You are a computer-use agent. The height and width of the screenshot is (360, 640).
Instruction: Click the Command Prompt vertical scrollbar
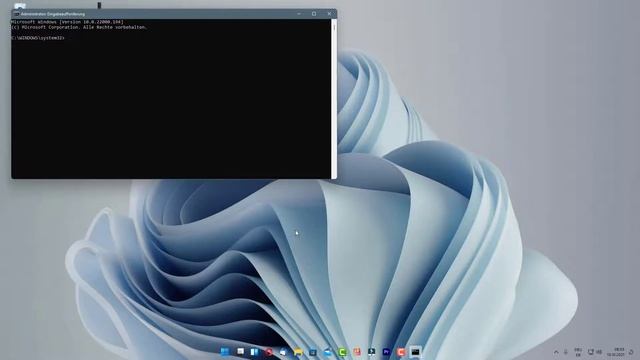tap(334, 98)
